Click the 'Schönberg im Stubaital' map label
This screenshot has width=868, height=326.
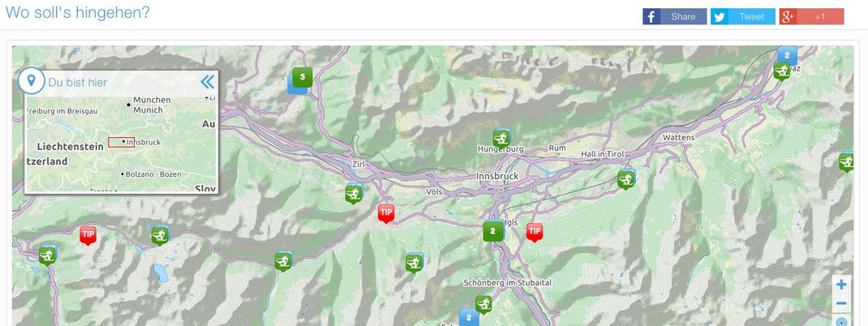click(x=508, y=283)
